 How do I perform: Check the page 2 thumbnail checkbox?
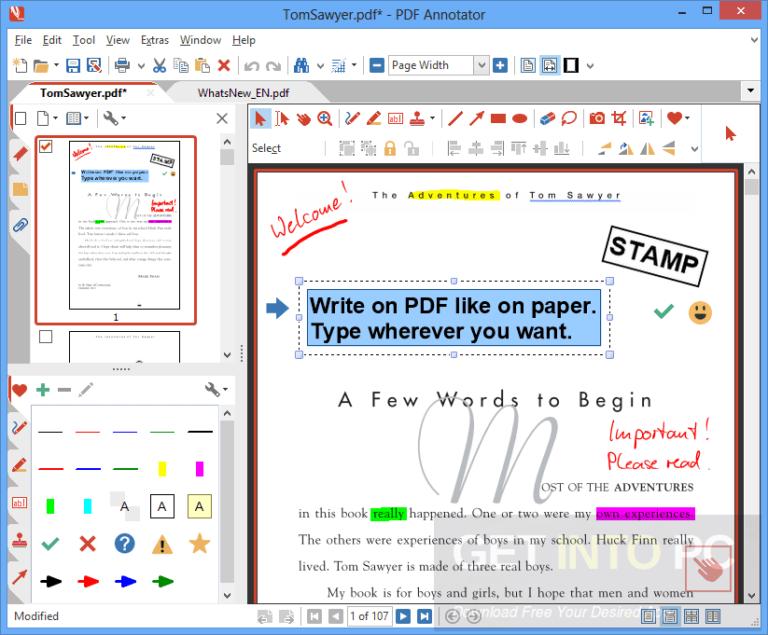[x=46, y=336]
